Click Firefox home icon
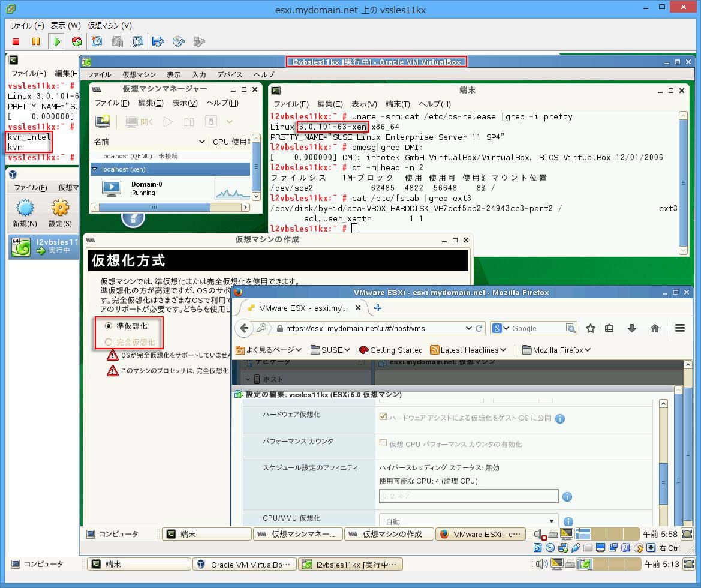This screenshot has width=701, height=588. click(655, 328)
